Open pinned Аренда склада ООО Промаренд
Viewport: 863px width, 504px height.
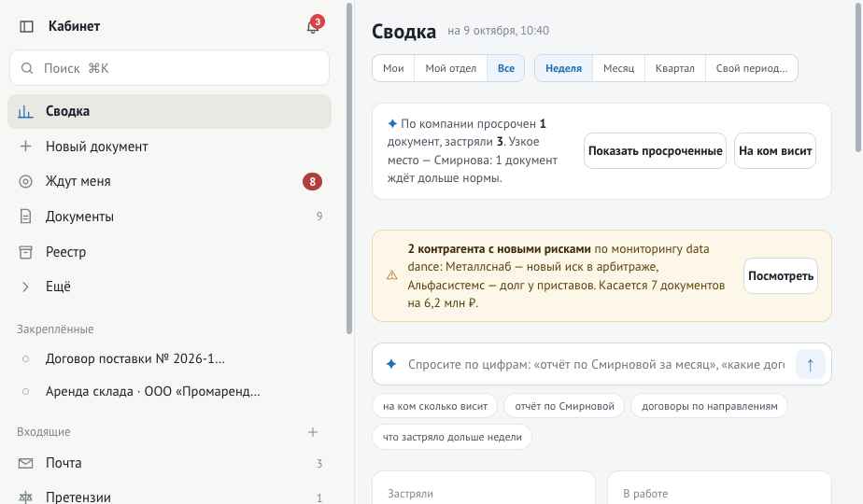coord(170,392)
